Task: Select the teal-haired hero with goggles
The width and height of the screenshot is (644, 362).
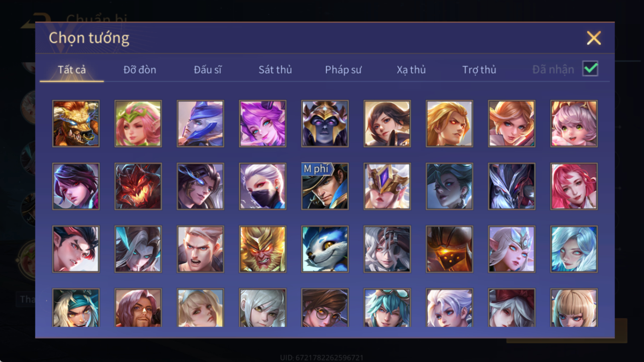Action: (x=387, y=308)
